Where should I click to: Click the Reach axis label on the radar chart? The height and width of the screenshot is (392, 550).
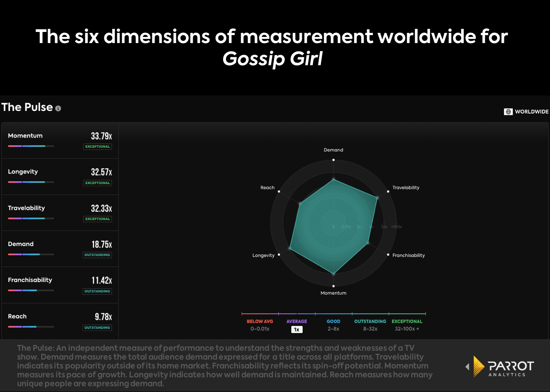268,188
